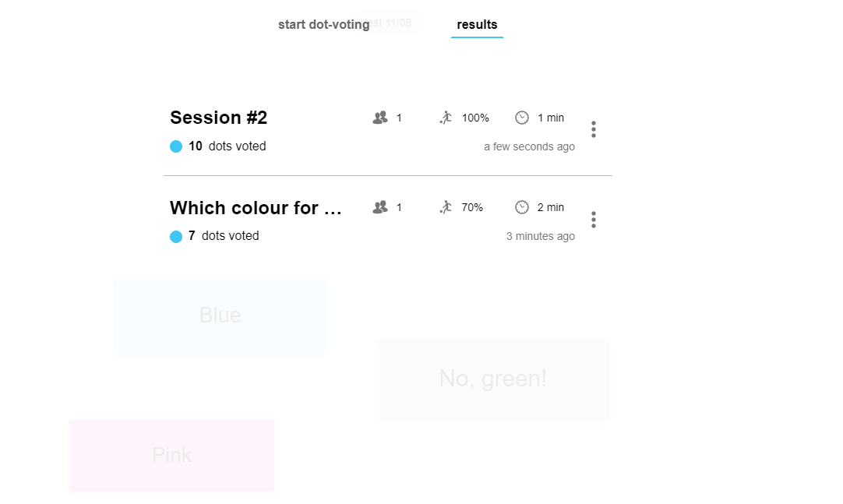Click blue dot beside 7 dots voted
843x504 pixels.
point(176,236)
